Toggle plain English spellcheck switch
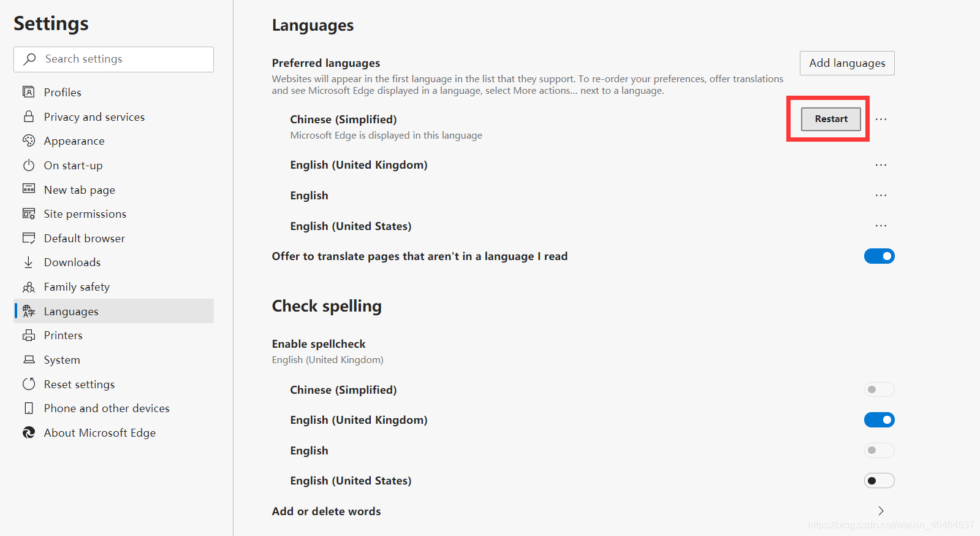Image resolution: width=980 pixels, height=536 pixels. click(879, 450)
